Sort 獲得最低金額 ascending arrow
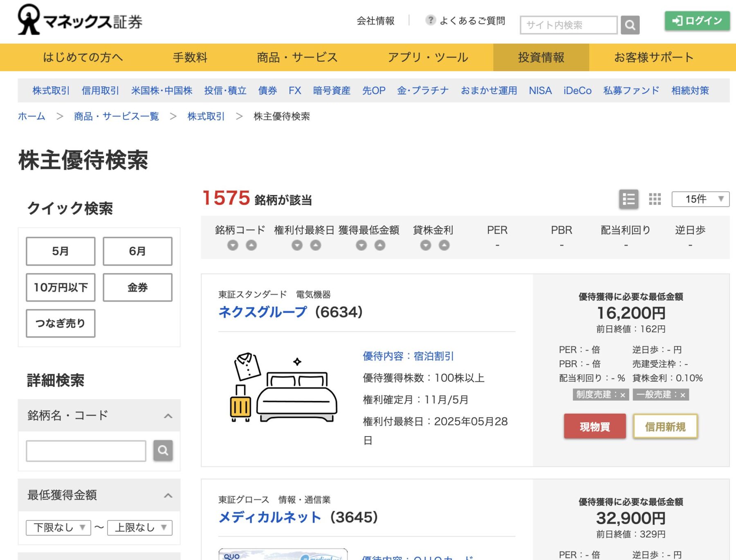 coord(380,245)
